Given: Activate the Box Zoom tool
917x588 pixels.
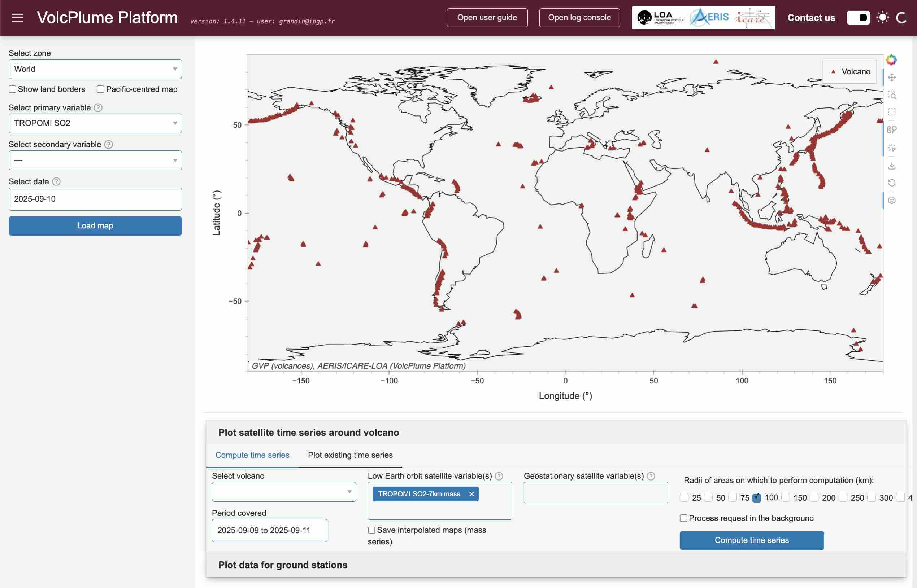Looking at the screenshot, I should pos(891,95).
